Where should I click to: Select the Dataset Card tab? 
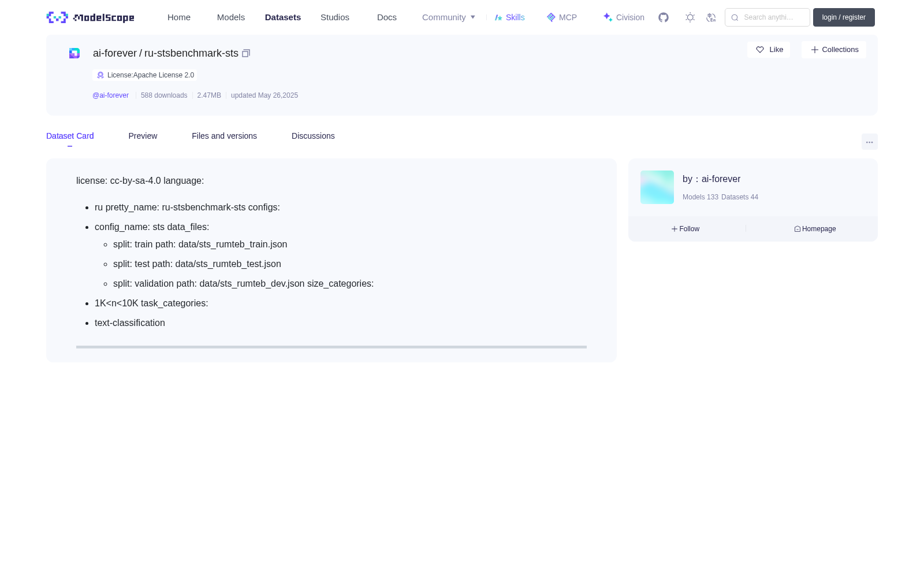pyautogui.click(x=70, y=136)
